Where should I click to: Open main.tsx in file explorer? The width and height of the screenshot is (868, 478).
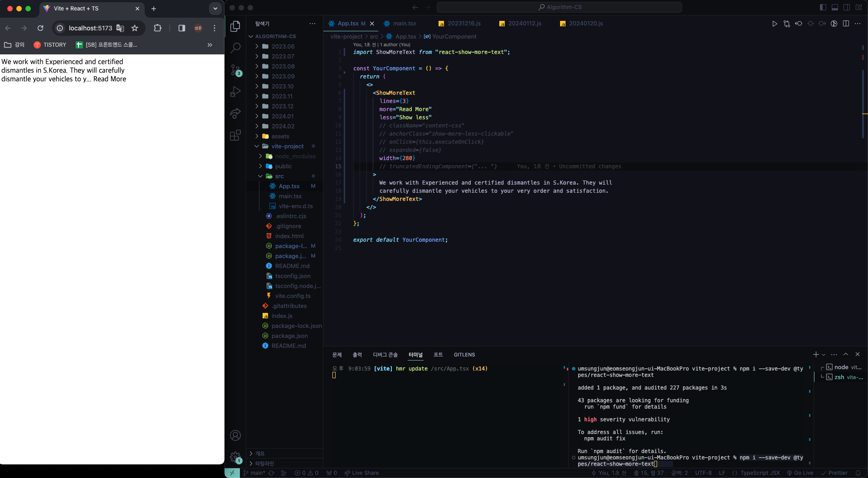point(290,196)
